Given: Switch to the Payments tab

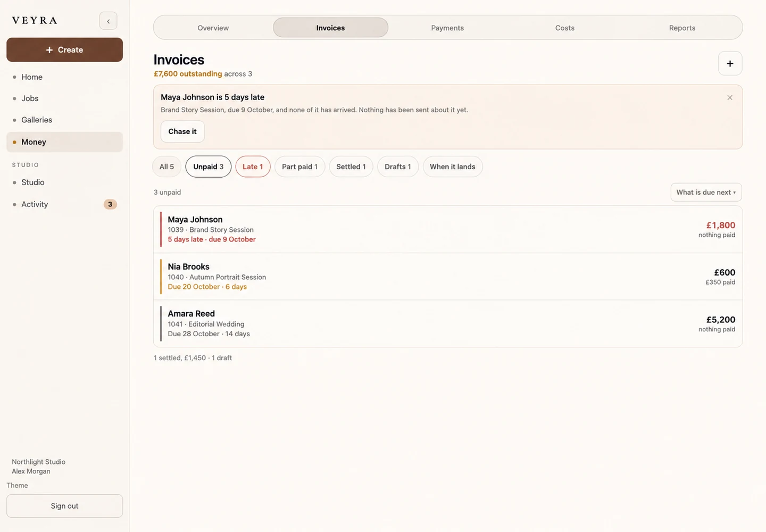Looking at the screenshot, I should click(x=447, y=28).
